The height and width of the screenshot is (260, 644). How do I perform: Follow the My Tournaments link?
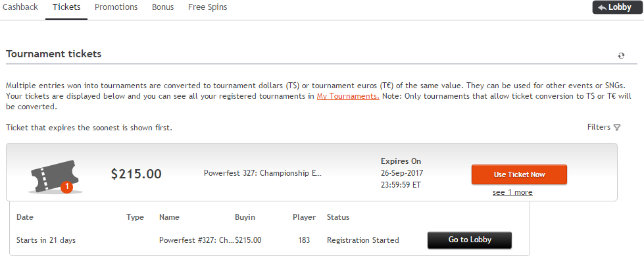348,97
